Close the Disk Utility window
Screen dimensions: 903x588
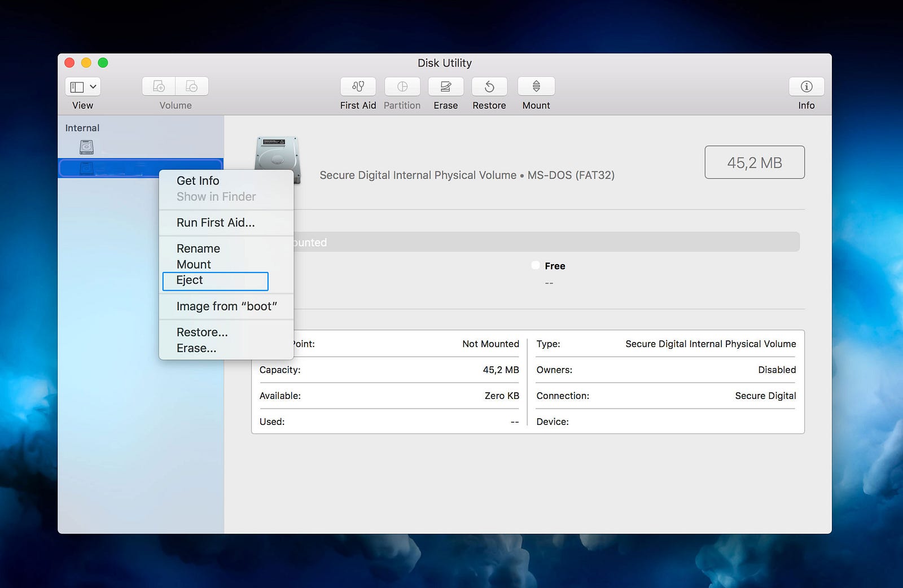click(70, 63)
